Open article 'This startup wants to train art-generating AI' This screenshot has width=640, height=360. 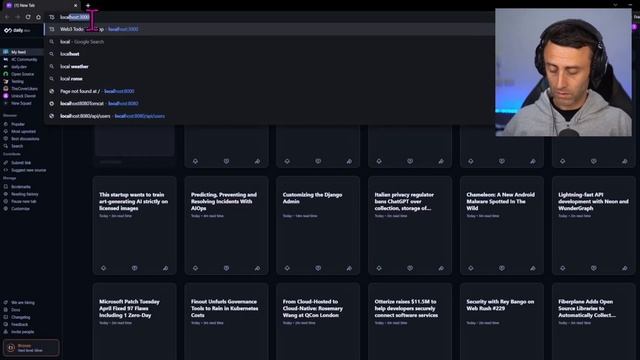133,201
